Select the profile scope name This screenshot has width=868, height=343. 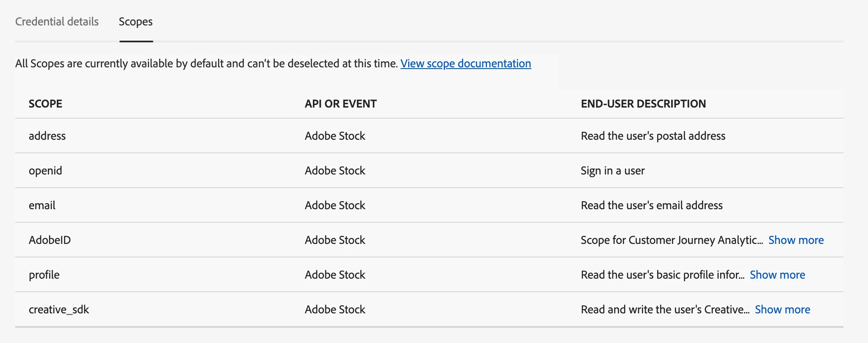coord(44,275)
